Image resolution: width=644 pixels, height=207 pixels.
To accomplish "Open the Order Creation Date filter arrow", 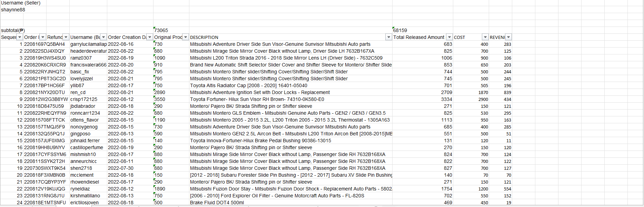I will (x=150, y=37).
